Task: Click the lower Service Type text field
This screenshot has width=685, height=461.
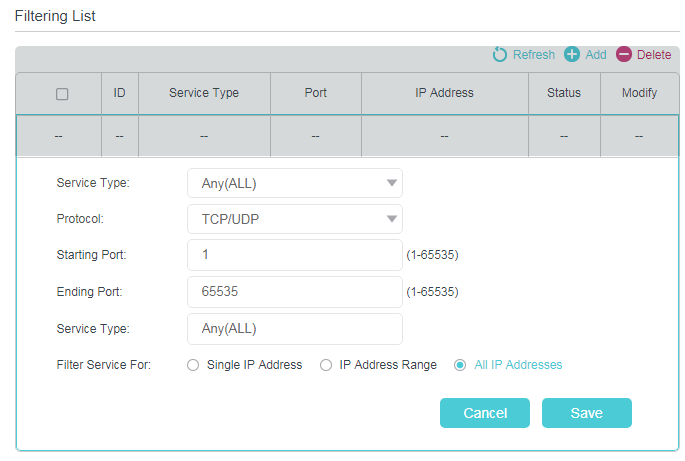Action: (x=295, y=329)
